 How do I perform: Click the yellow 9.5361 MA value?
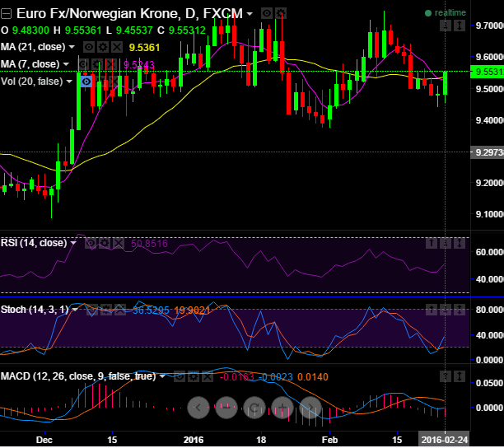point(144,48)
